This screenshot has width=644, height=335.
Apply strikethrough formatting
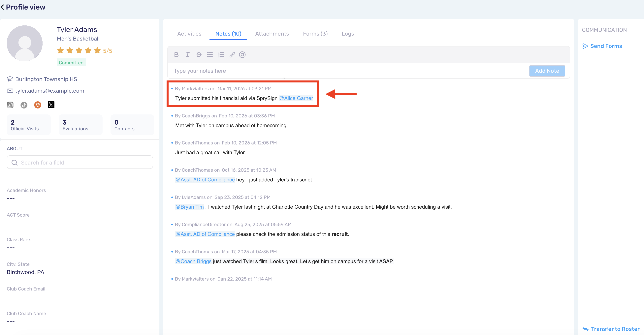coord(199,54)
